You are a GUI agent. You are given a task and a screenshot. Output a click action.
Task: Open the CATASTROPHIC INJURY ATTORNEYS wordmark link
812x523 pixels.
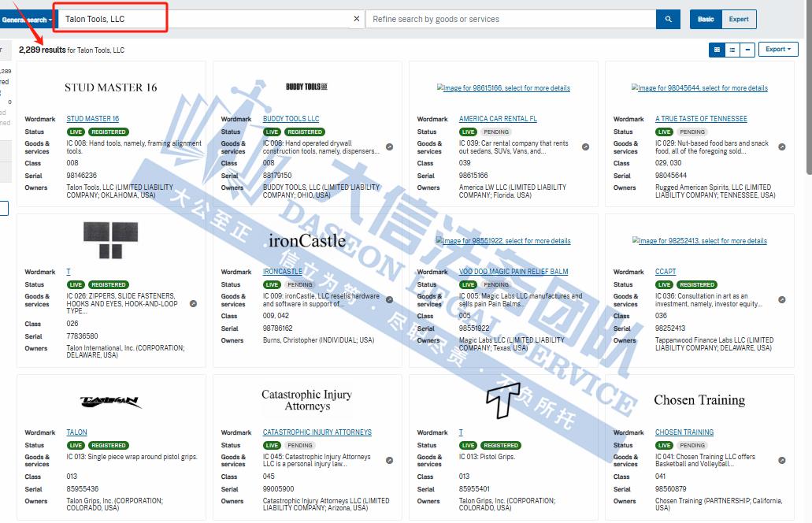(317, 432)
